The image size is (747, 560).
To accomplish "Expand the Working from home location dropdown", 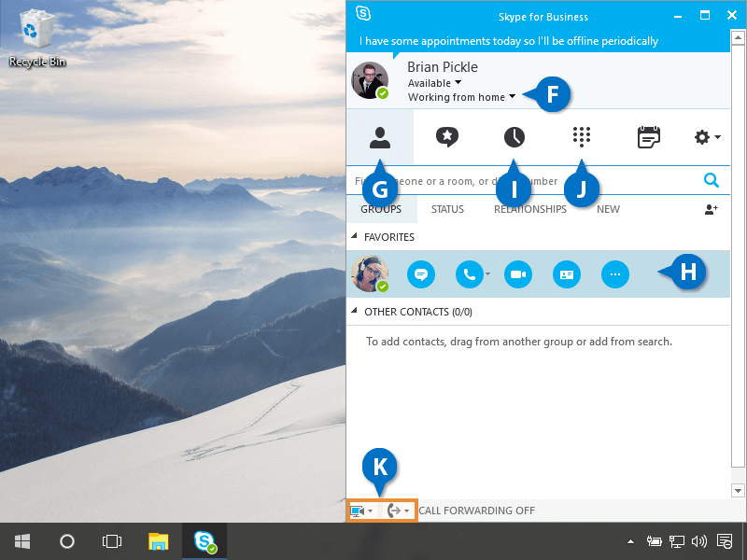I will [x=512, y=97].
